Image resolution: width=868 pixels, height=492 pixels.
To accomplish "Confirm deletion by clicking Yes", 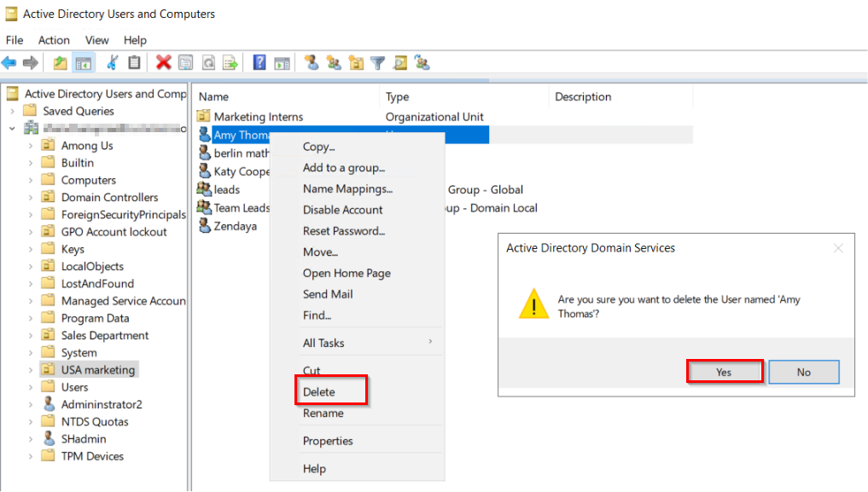I will click(724, 372).
